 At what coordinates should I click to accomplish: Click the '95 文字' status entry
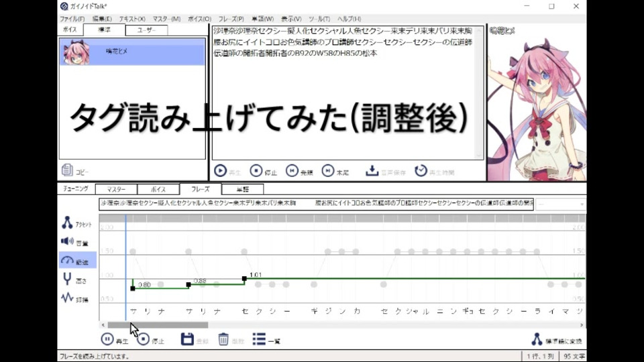pyautogui.click(x=574, y=356)
